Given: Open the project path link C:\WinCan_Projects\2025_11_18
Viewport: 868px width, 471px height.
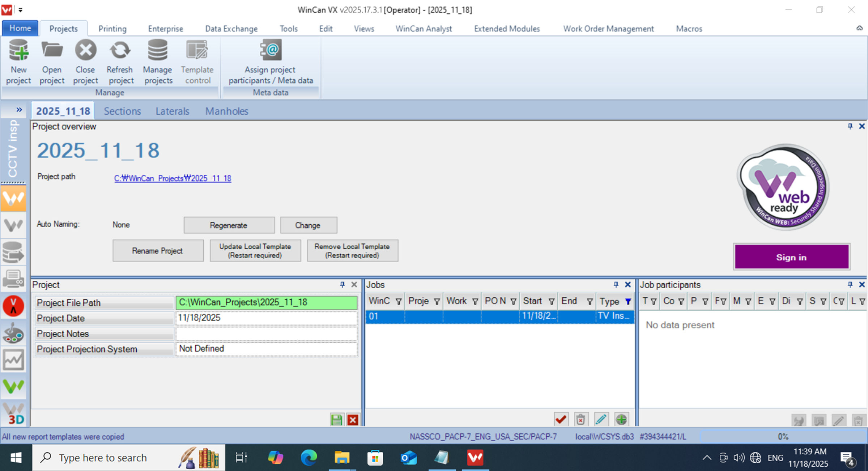Looking at the screenshot, I should tap(173, 178).
